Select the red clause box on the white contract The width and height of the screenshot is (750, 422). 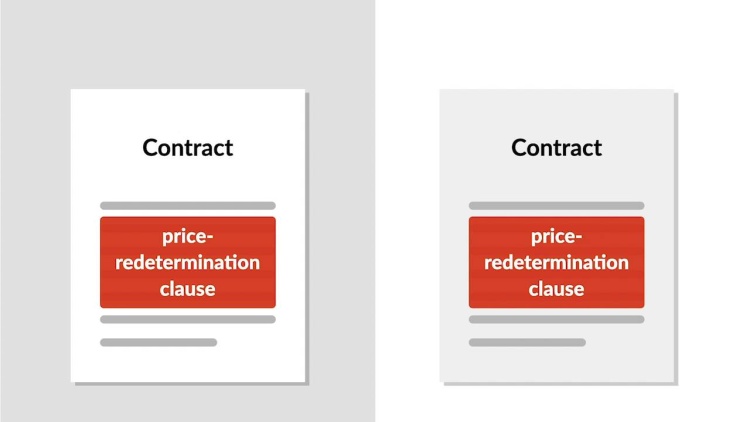click(188, 262)
